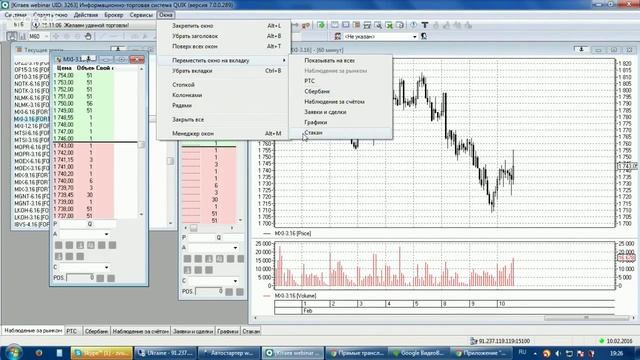Open the A dropdown in left order book
Viewport: 640px width, 360px height.
[107, 234]
